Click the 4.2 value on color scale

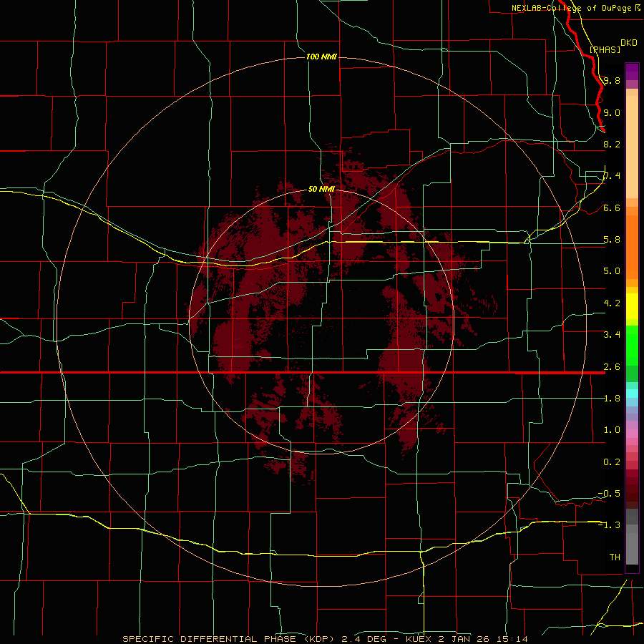point(612,303)
